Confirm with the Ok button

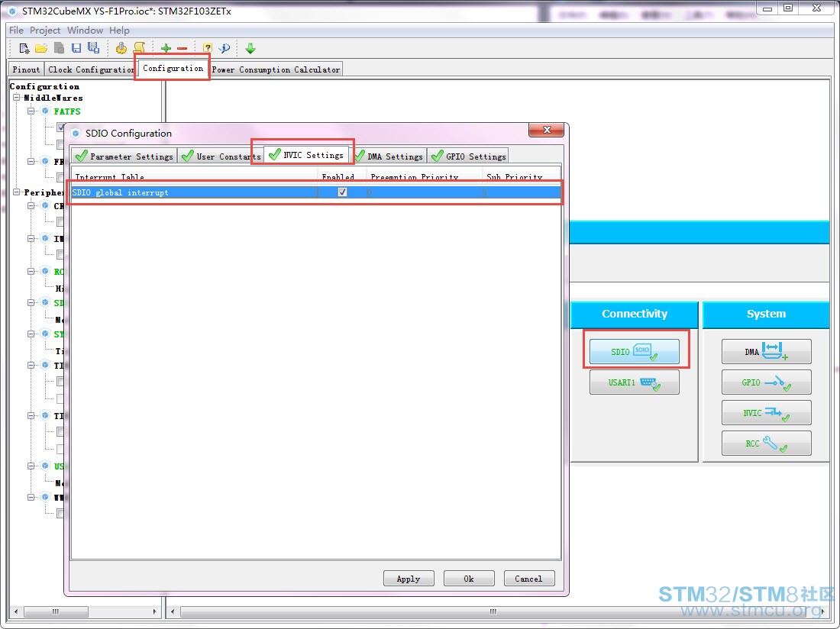click(469, 578)
